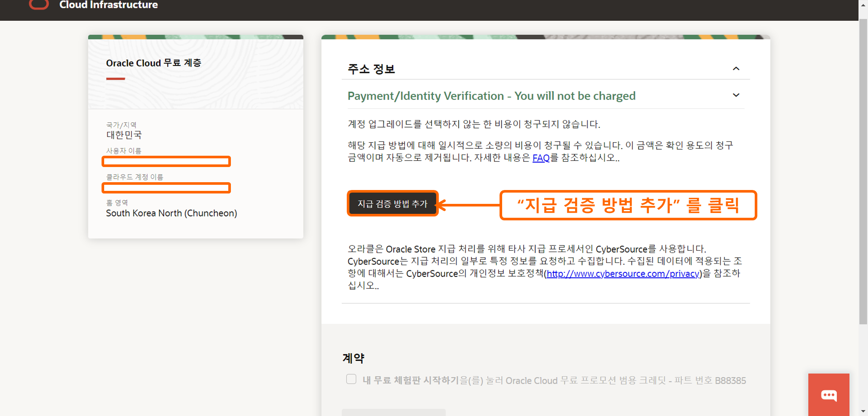Click the Cloud Infrastructure header title
This screenshot has width=868, height=416.
coord(108,5)
